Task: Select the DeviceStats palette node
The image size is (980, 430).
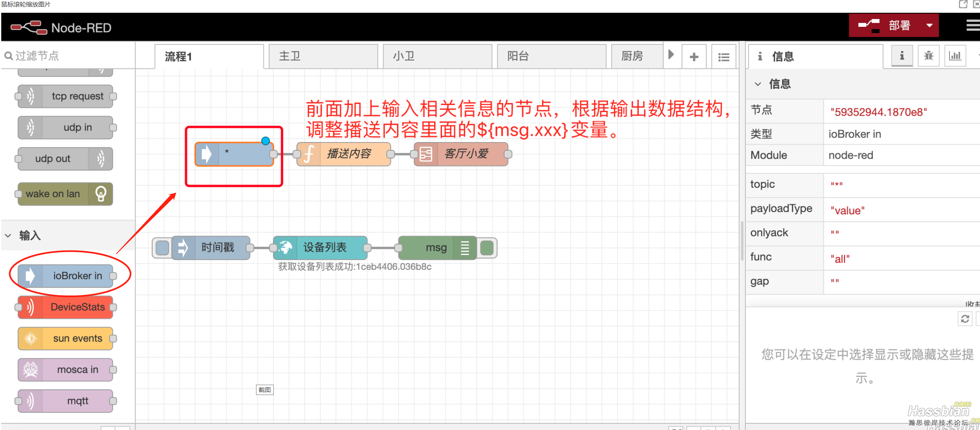Action: click(66, 307)
